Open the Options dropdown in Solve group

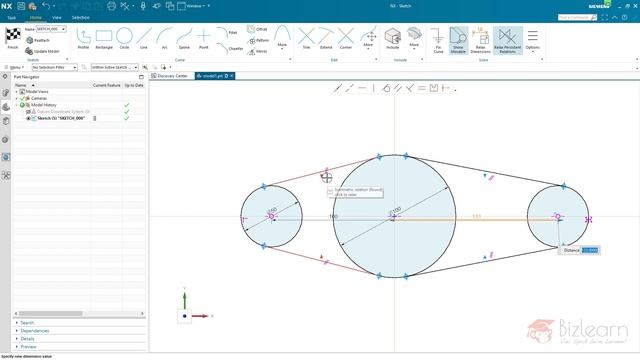532,40
